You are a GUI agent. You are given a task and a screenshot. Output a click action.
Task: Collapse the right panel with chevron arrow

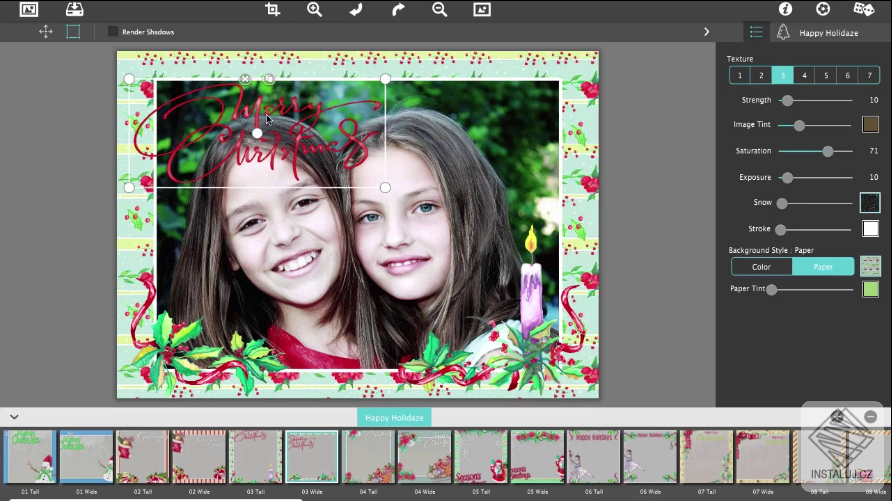pyautogui.click(x=706, y=32)
